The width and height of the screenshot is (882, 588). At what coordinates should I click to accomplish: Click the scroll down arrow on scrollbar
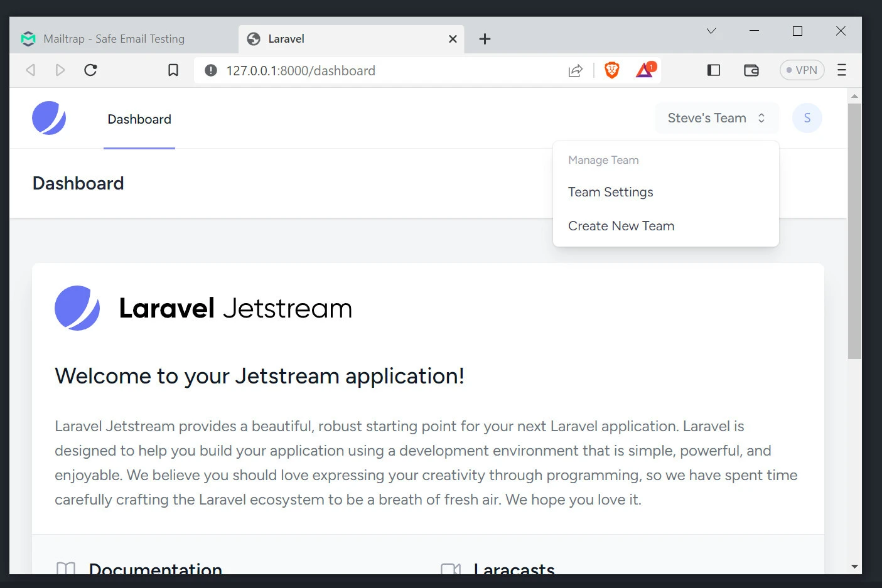[854, 567]
